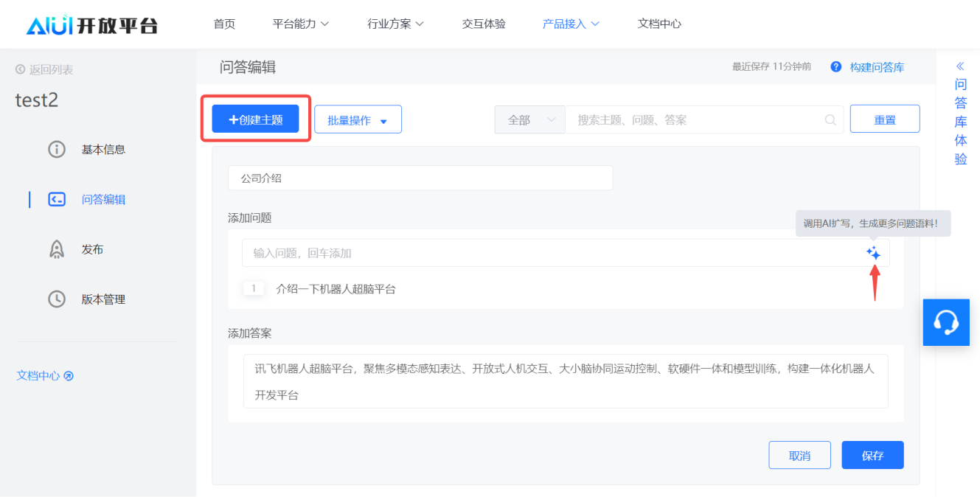Expand the 问答库体验 panel using double chevron

pyautogui.click(x=960, y=66)
